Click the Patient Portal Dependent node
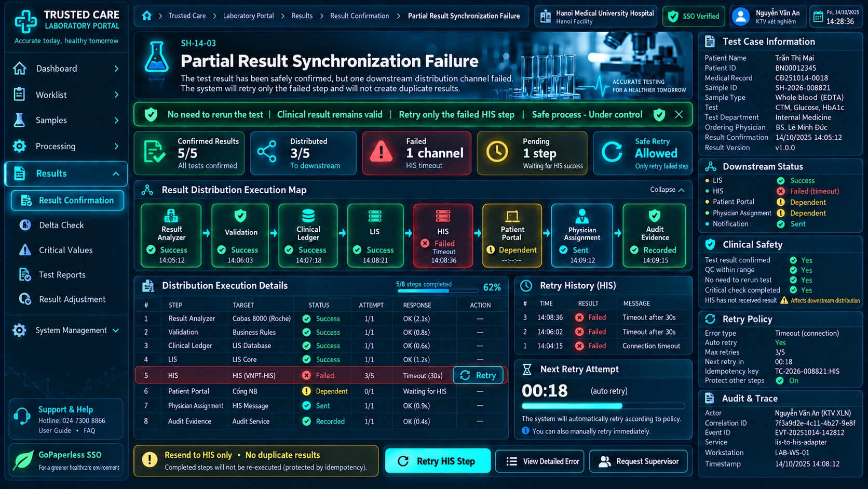 512,235
